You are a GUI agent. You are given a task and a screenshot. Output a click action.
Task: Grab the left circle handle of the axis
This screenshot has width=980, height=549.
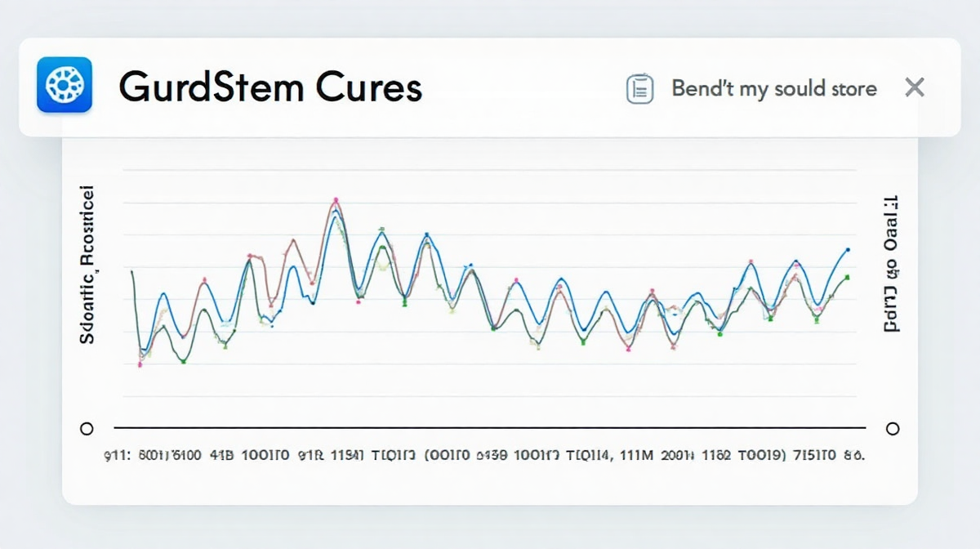[87, 428]
